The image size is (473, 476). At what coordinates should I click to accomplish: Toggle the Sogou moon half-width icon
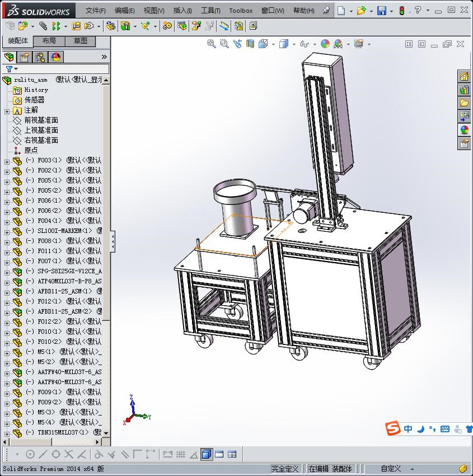pos(420,429)
